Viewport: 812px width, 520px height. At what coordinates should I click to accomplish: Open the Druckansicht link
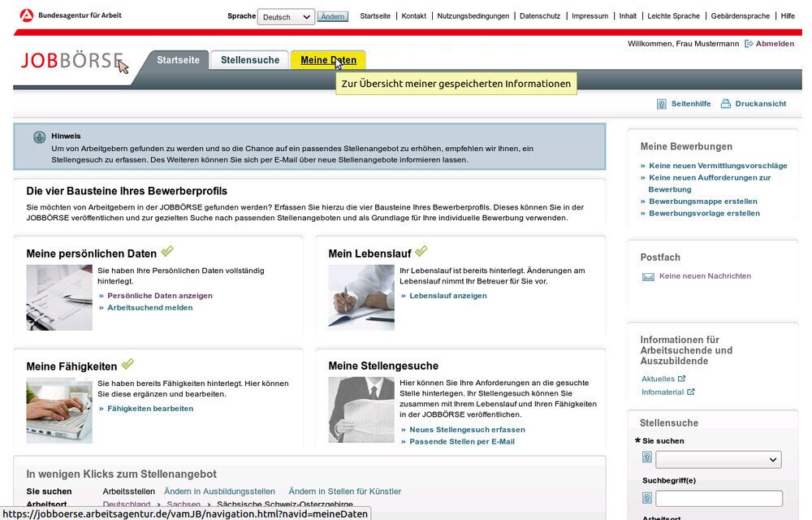[x=760, y=103]
